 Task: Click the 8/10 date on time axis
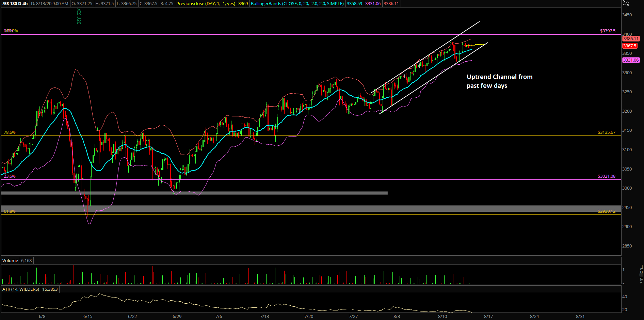tap(442, 317)
